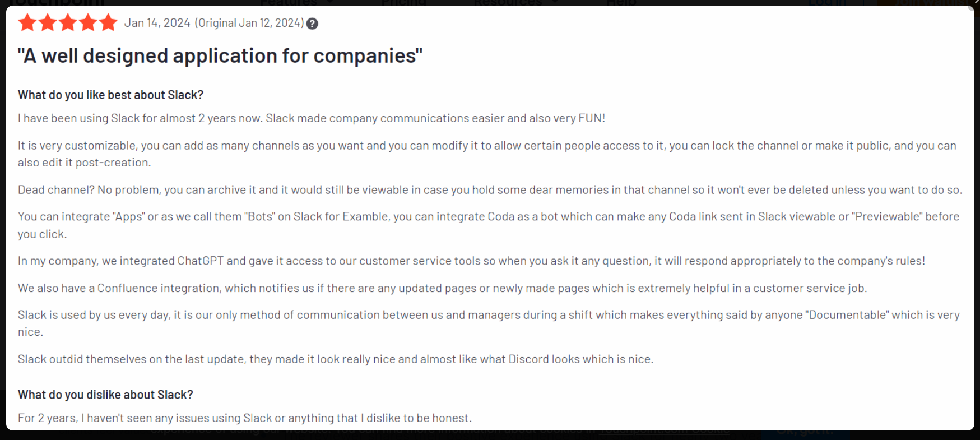Click the third (middle) rating star
980x440 pixels.
pyautogui.click(x=68, y=23)
